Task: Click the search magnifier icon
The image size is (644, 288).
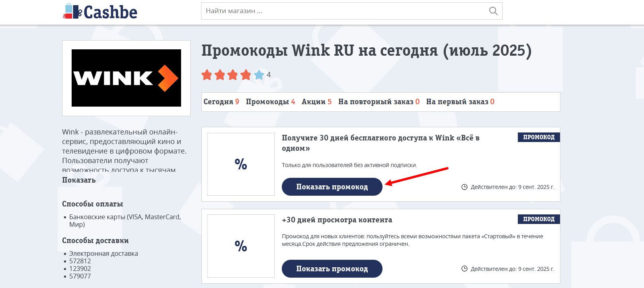Action: tap(493, 11)
